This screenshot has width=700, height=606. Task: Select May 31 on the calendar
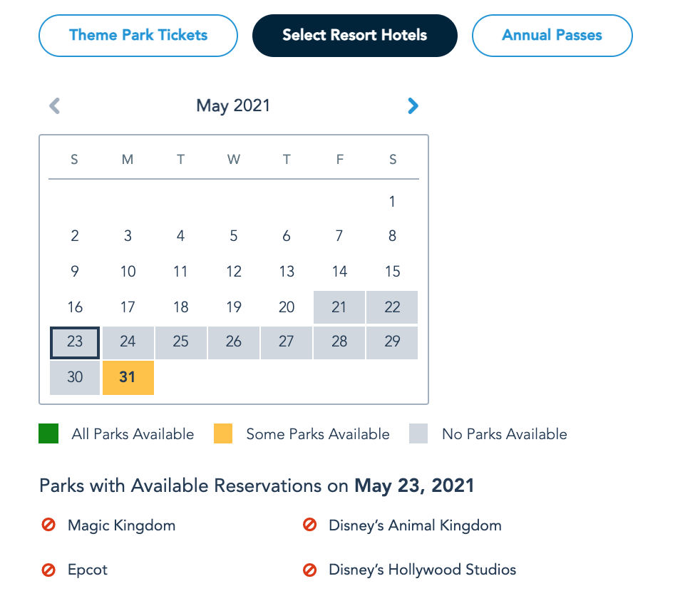(x=128, y=377)
